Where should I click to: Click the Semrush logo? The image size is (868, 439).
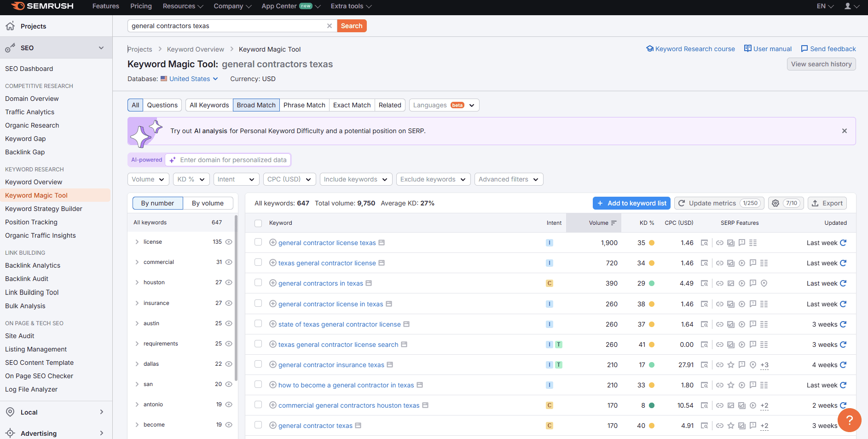coord(42,6)
